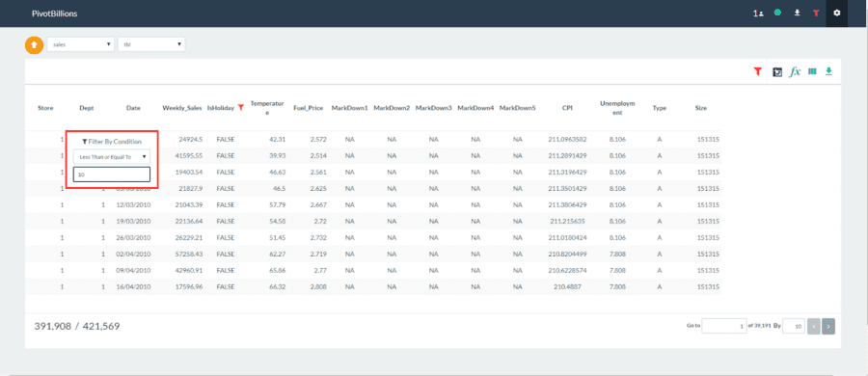The height and width of the screenshot is (376, 868).
Task: Open the pivot table icon in toolbar
Action: click(777, 72)
